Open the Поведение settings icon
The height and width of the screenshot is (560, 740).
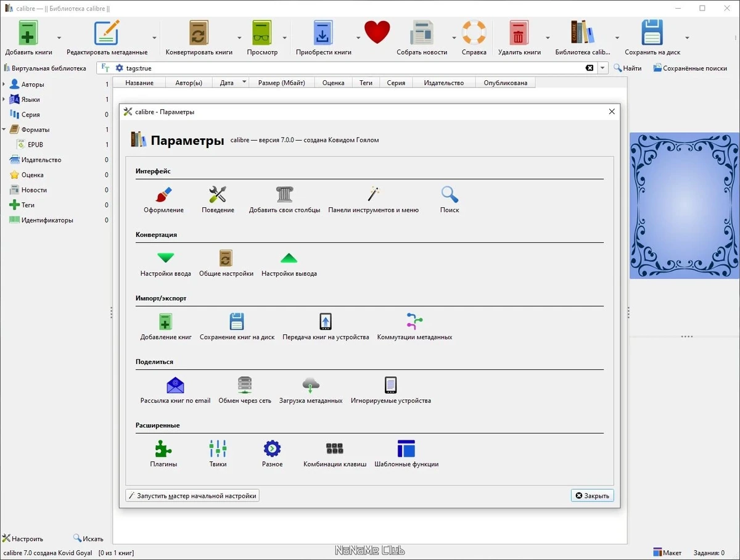[x=218, y=200]
